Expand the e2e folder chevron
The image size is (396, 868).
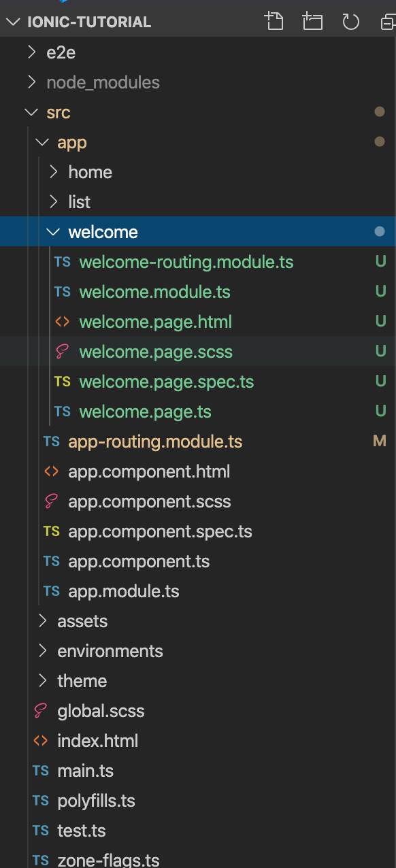(x=31, y=52)
